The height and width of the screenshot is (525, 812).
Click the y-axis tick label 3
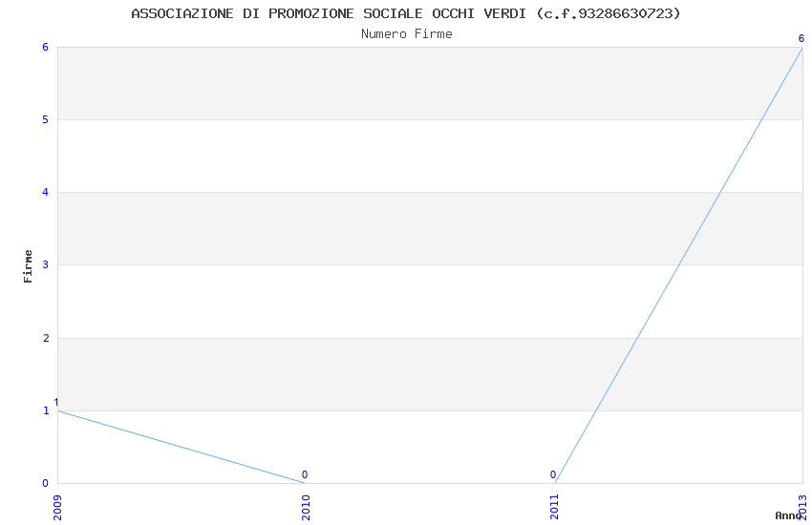(46, 264)
